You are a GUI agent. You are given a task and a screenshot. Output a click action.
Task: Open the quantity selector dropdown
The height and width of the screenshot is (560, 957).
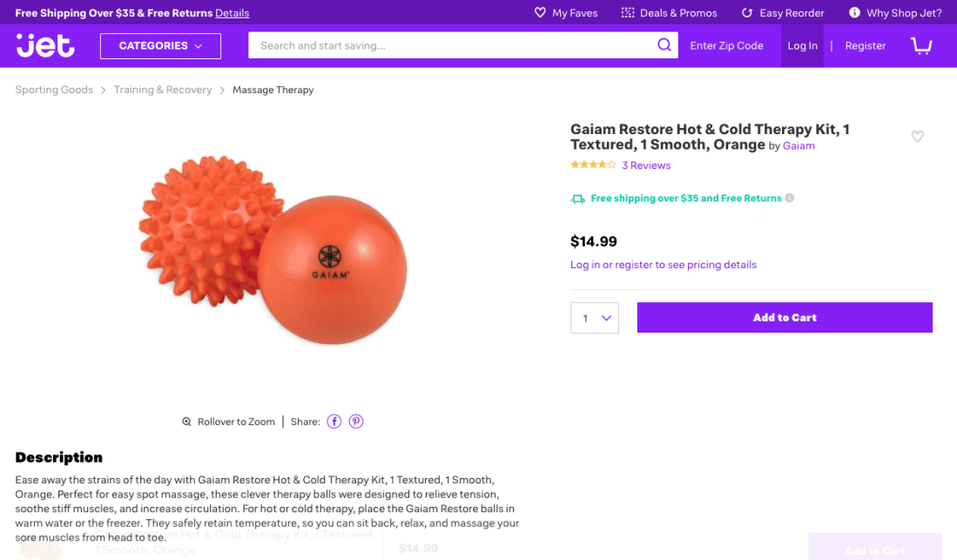click(x=594, y=317)
